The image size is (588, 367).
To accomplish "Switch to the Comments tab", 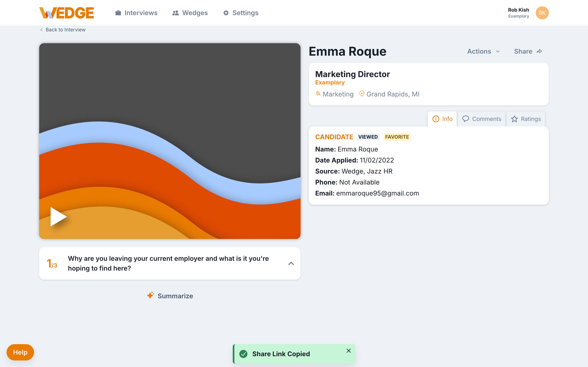I will 481,119.
